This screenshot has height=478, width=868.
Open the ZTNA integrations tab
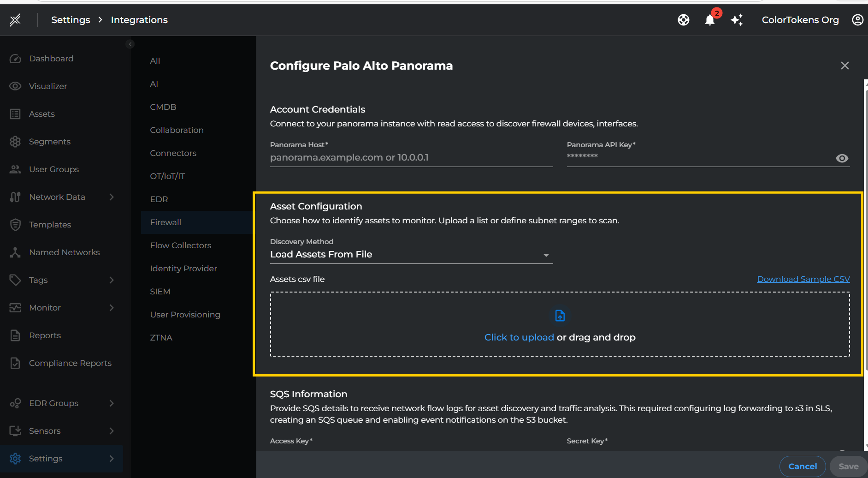click(161, 337)
